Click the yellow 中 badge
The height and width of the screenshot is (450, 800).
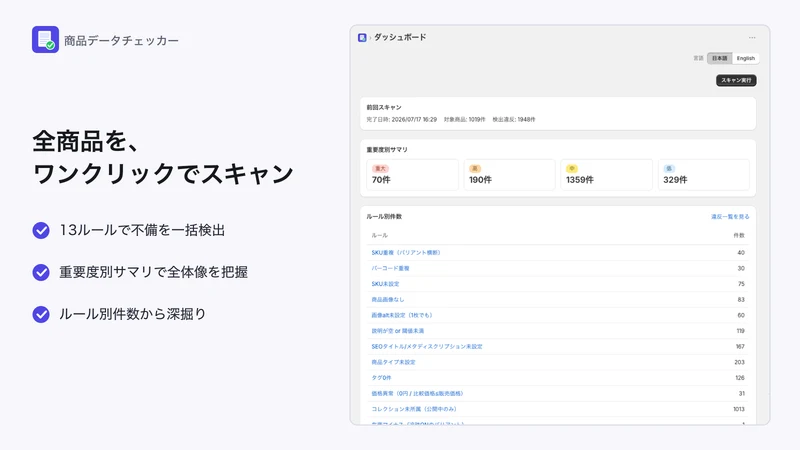coord(572,168)
